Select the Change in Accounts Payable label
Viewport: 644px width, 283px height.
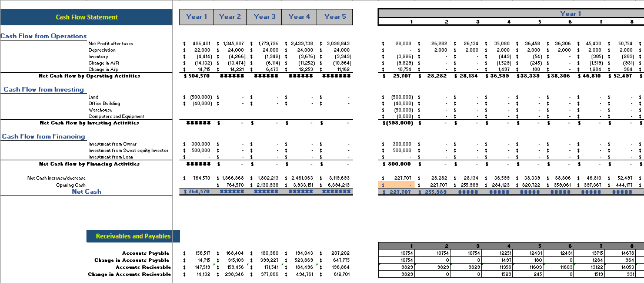[x=132, y=260]
